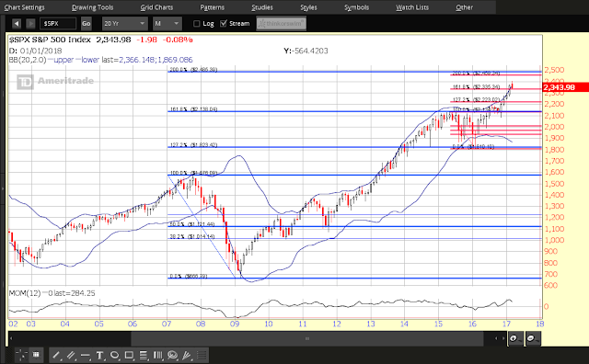The width and height of the screenshot is (589, 364).
Task: Go back to the previous symbol
Action: tap(17, 24)
